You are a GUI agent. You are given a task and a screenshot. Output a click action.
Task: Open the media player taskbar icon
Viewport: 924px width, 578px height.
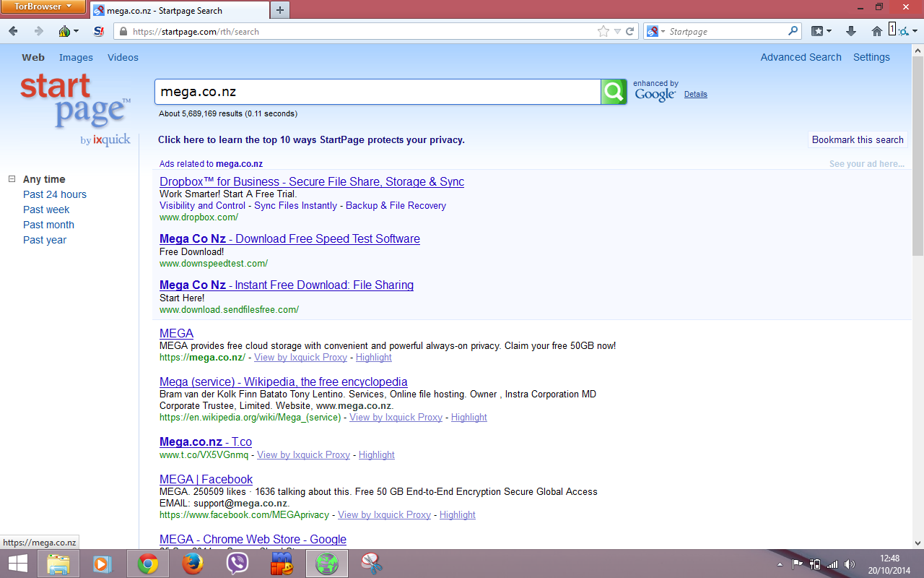click(x=103, y=564)
